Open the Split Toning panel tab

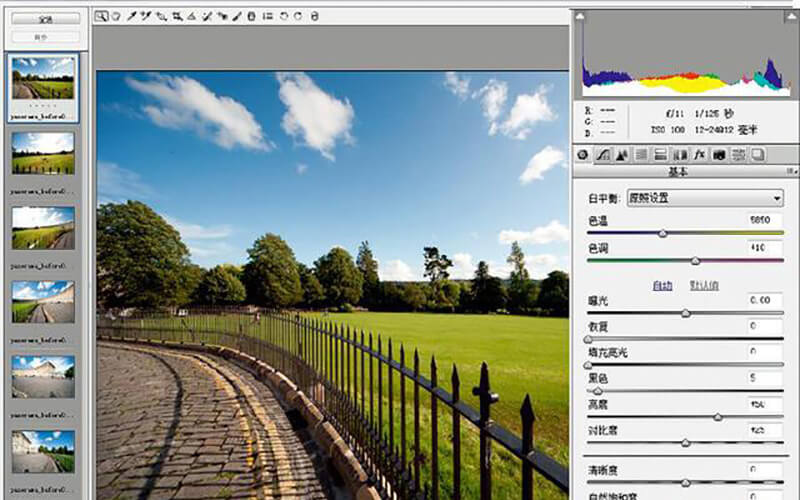[661, 154]
